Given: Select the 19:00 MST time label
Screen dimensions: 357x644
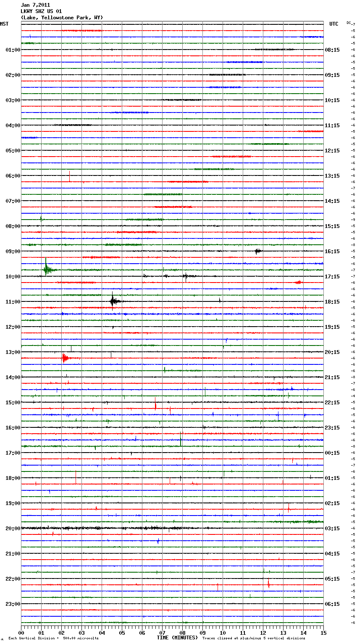Looking at the screenshot, I should [13, 503].
